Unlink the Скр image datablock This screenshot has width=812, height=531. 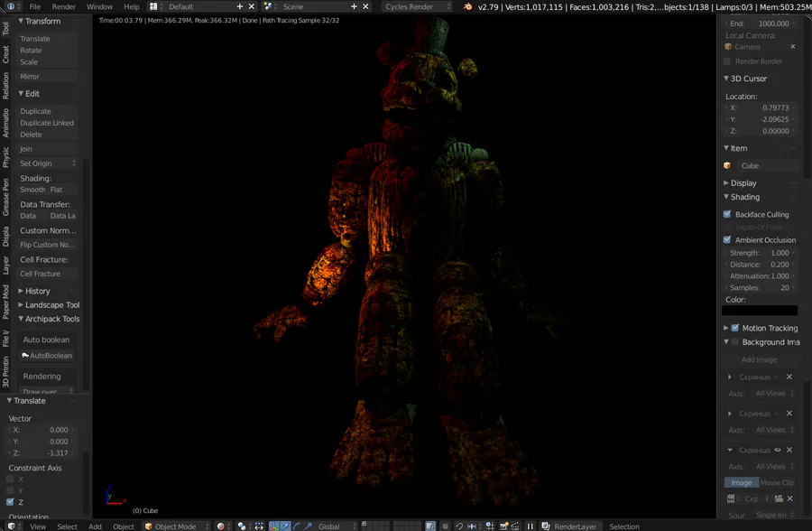pyautogui.click(x=790, y=498)
